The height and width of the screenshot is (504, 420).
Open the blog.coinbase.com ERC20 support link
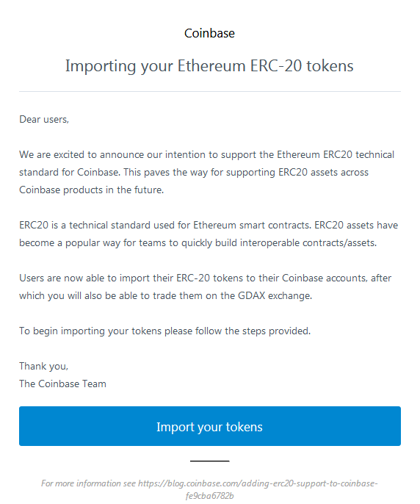tap(258, 483)
